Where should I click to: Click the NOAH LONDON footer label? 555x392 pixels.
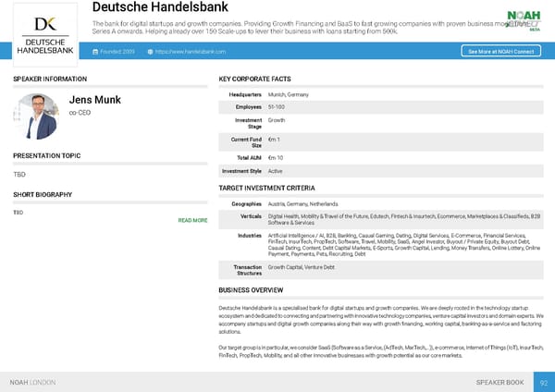click(x=32, y=381)
